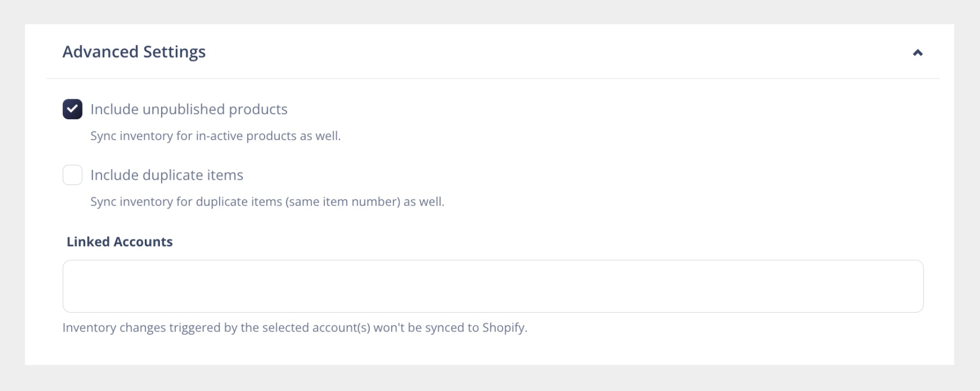Click the Include unpublished products label
The height and width of the screenshot is (391, 980).
pyautogui.click(x=189, y=109)
